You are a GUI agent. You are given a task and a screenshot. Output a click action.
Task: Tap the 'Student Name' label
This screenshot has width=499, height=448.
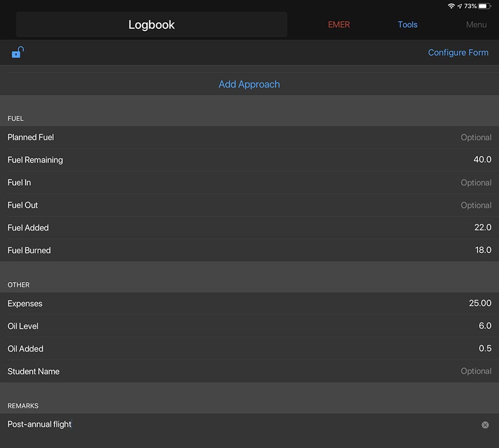click(x=33, y=371)
